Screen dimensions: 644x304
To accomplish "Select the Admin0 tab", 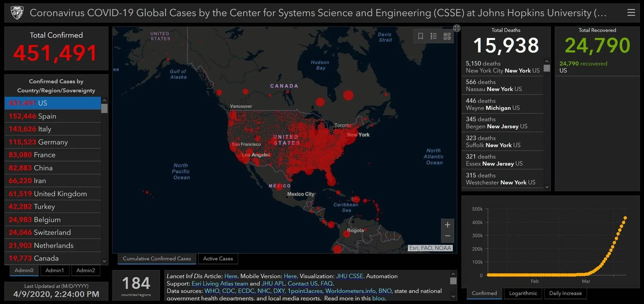I will 24,270.
